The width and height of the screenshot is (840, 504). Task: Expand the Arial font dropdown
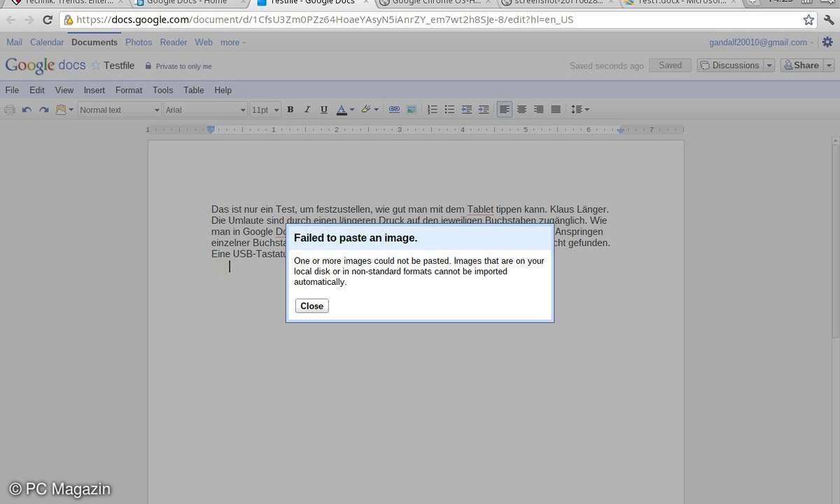pyautogui.click(x=205, y=110)
